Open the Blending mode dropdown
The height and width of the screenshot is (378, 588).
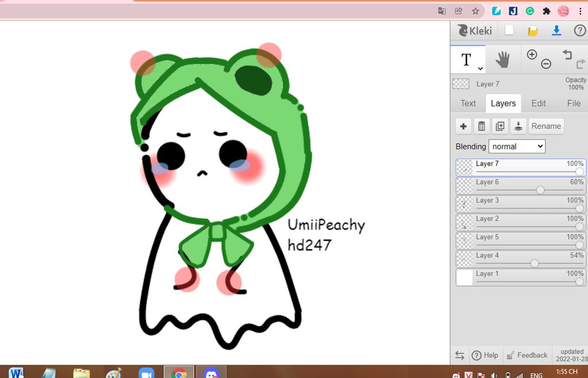tap(517, 146)
